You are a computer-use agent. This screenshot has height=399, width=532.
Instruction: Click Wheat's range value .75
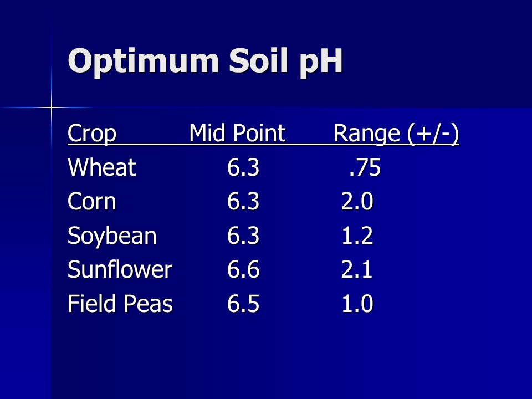coord(365,167)
